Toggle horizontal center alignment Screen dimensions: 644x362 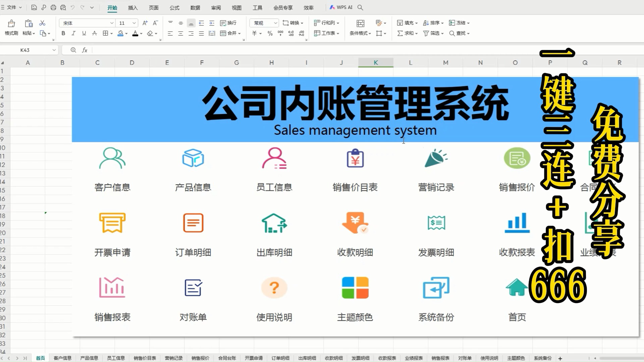coord(180,33)
